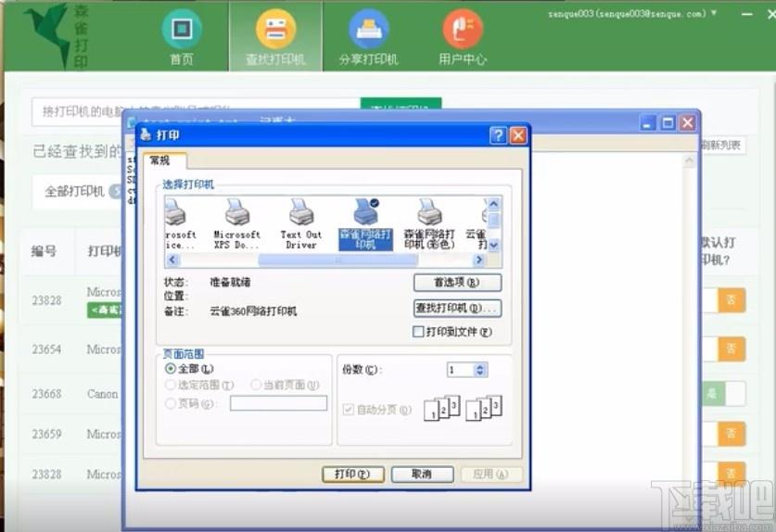Click the 取消 button

coord(422,475)
